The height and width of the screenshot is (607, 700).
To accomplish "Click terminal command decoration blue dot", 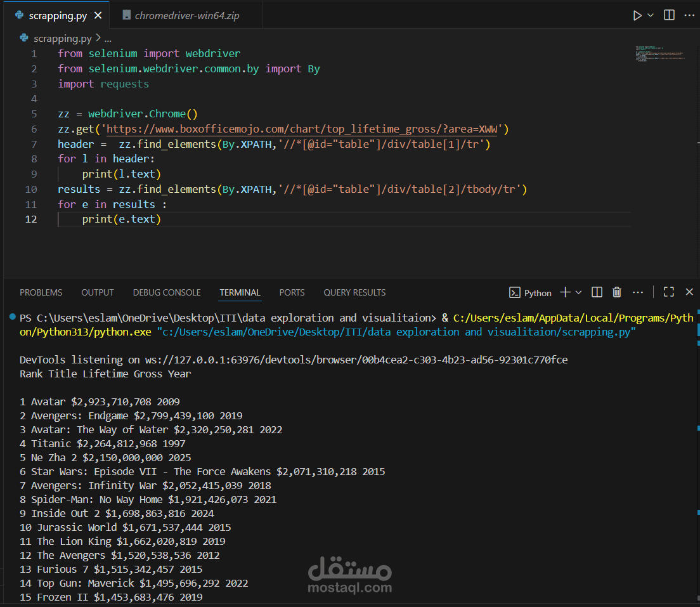I will [x=12, y=317].
